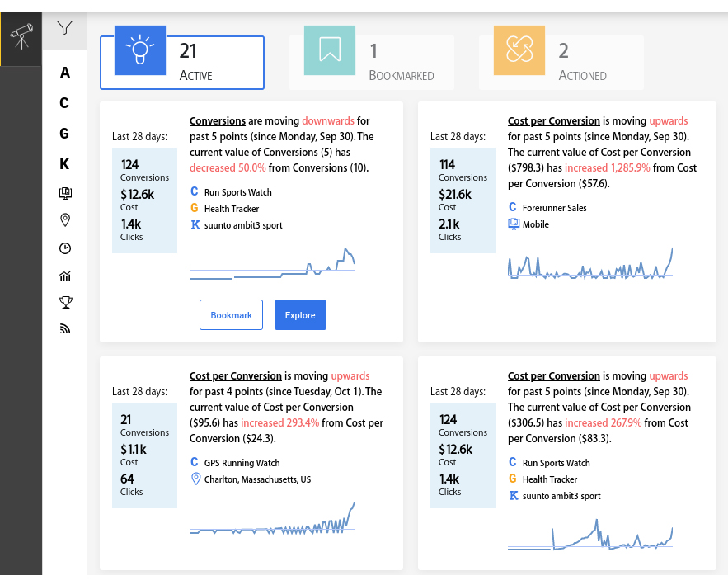
Task: Open the bar chart trends icon
Action: click(65, 276)
